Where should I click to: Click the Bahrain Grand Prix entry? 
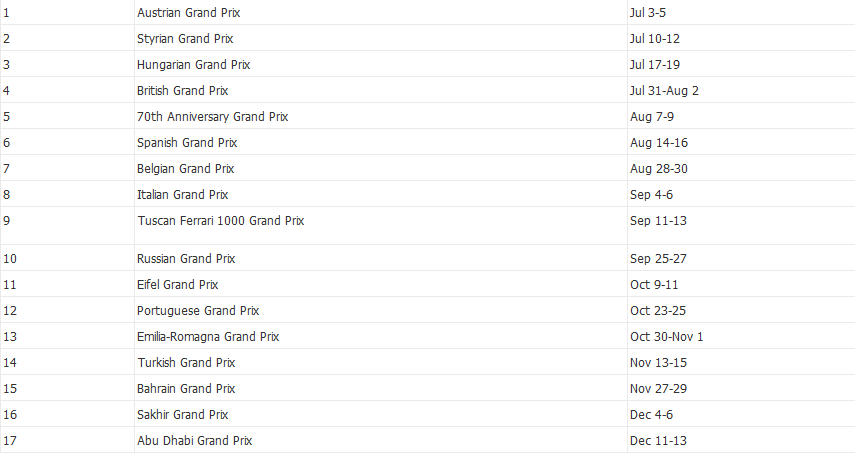[187, 389]
